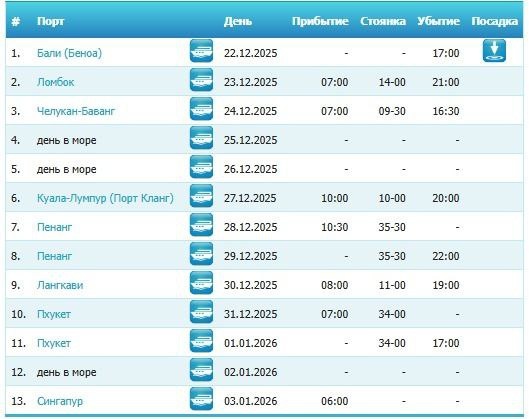
Task: Click the boarding icon in Bali row
Action: click(494, 51)
